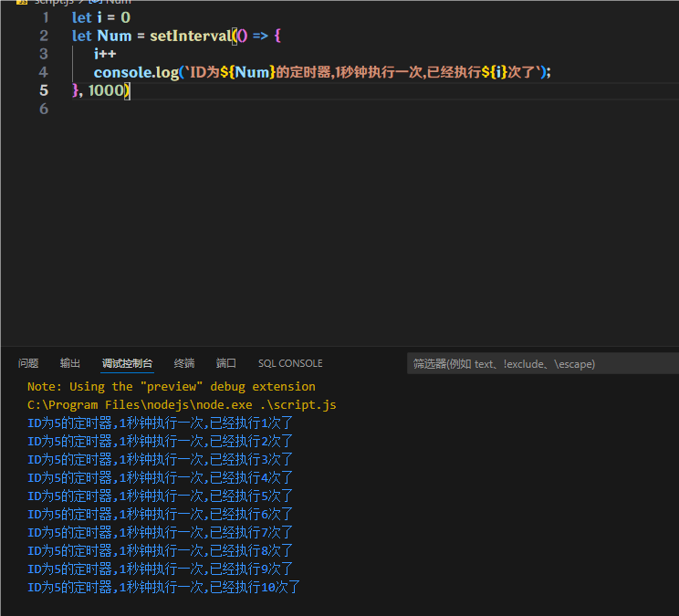Screen dimensions: 679x616
Task: Click console output line '已经执行1次了'
Action: pos(161,423)
